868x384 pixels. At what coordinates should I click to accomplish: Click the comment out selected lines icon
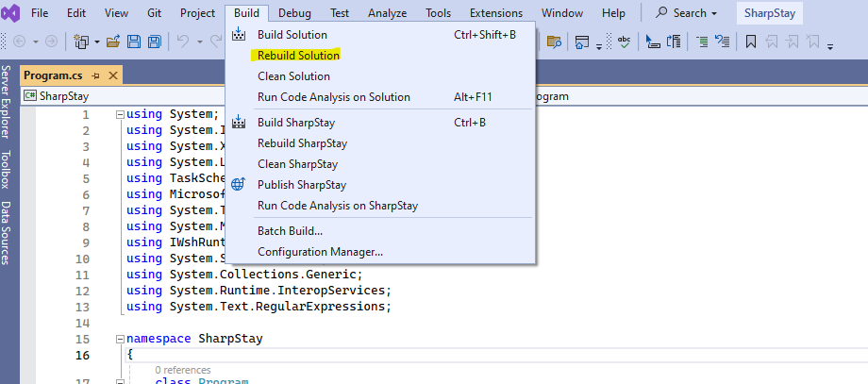[x=703, y=42]
